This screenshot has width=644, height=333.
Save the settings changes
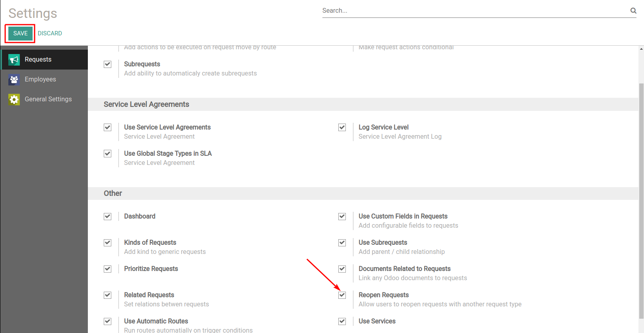(20, 33)
